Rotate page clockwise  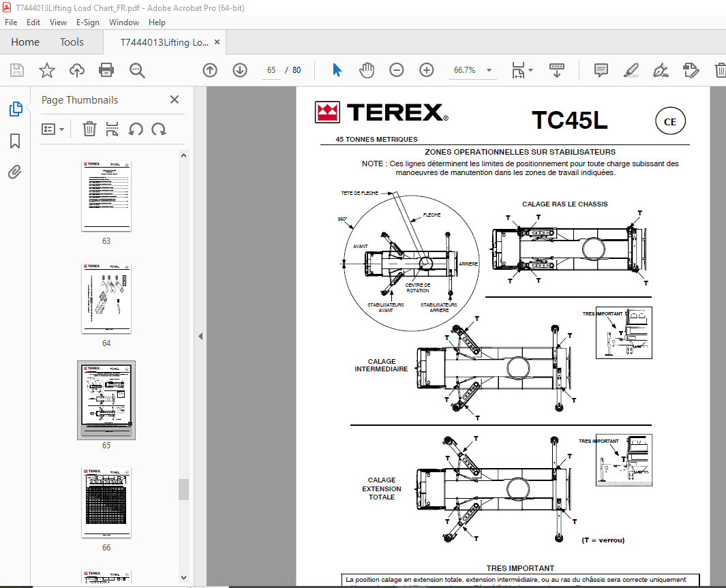159,129
